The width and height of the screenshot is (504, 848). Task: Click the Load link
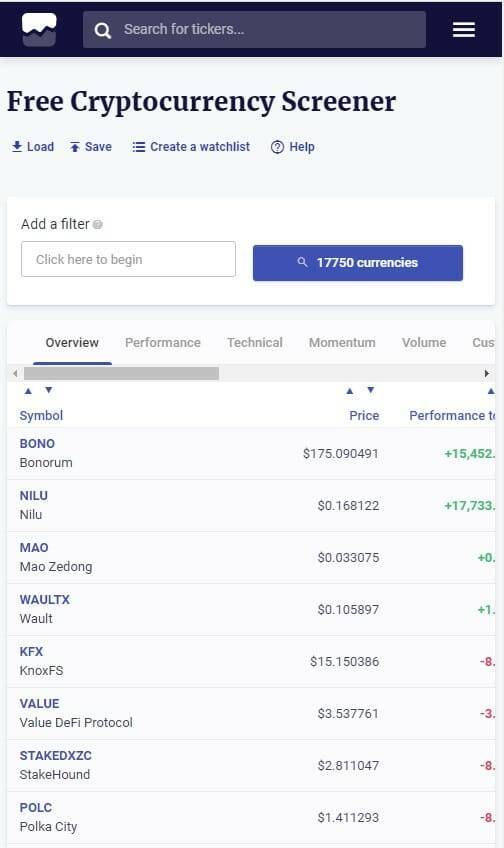pyautogui.click(x=33, y=147)
